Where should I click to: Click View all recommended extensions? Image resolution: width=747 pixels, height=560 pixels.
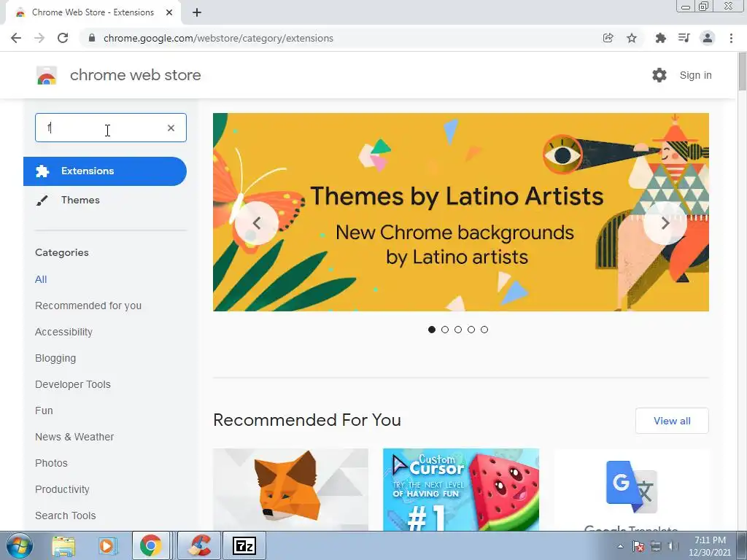point(672,421)
